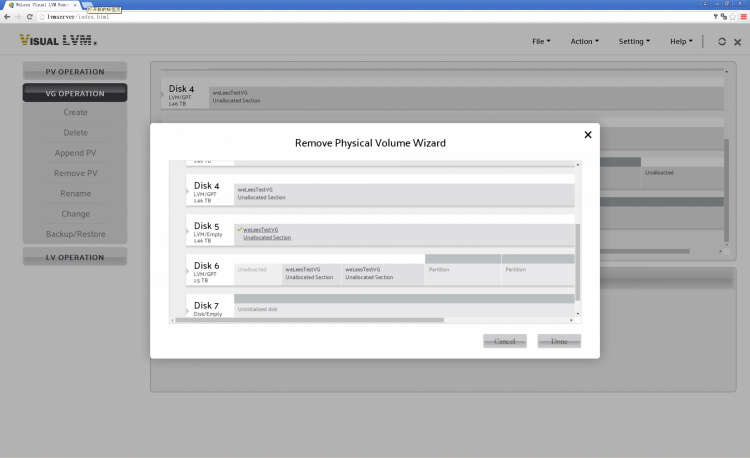Open the Chrome menu icon
750x458 pixels.
[742, 17]
